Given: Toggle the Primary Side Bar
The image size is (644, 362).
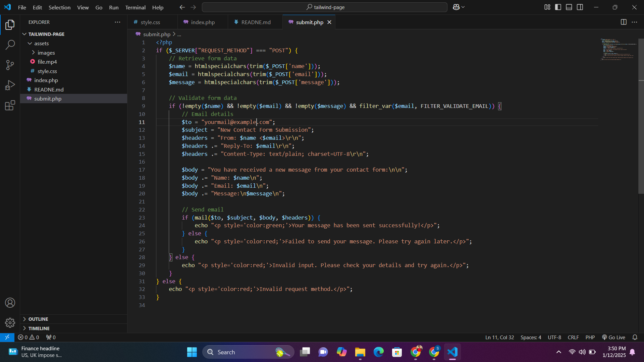Looking at the screenshot, I should (558, 7).
